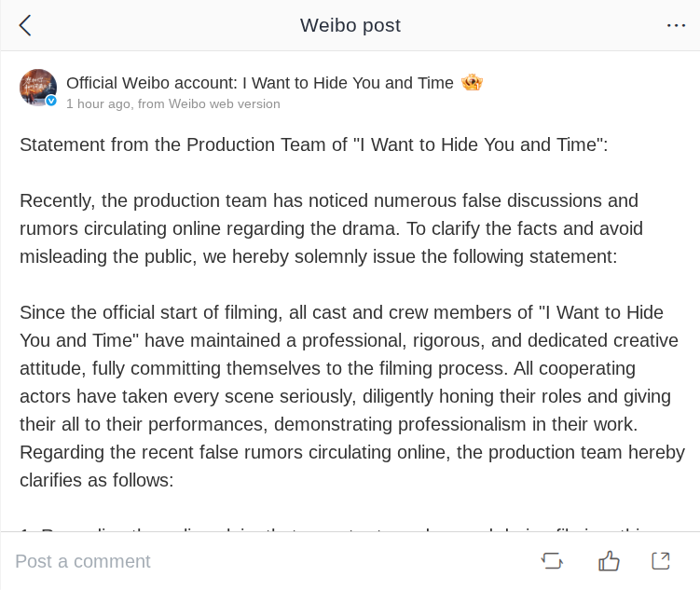This screenshot has height=590, width=700.
Task: Like the post with thumbs-up icon
Action: (609, 560)
